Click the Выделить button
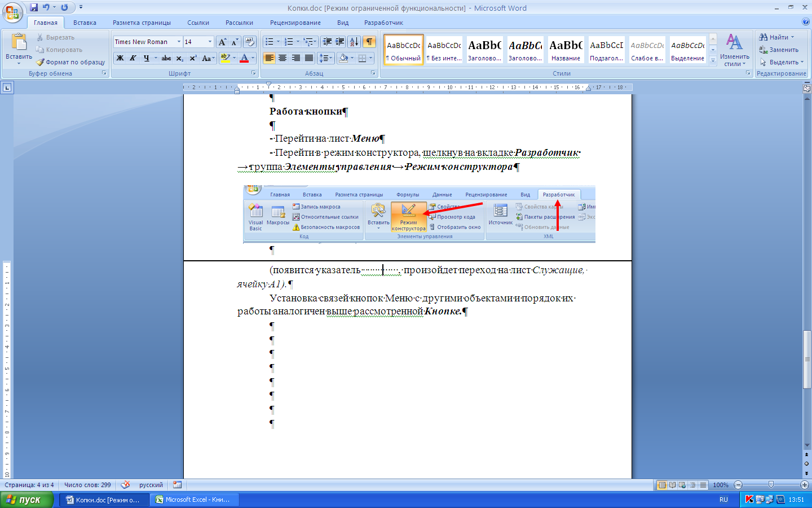The width and height of the screenshot is (812, 508). pos(781,62)
